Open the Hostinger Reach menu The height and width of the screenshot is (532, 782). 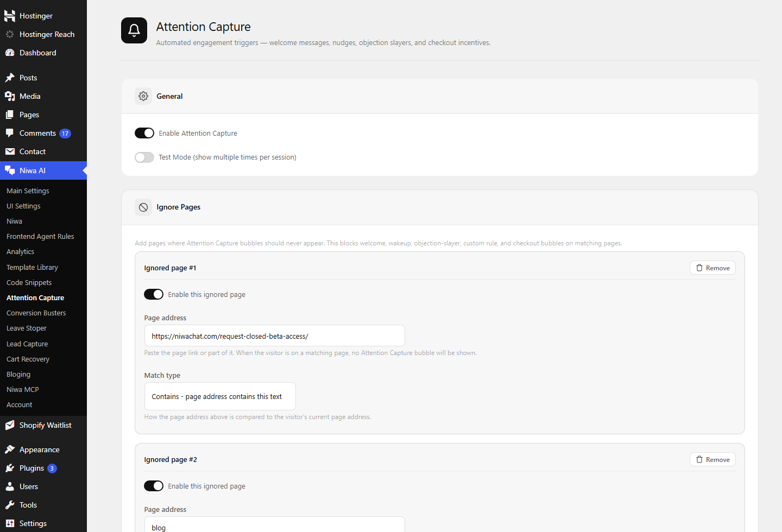pos(47,34)
